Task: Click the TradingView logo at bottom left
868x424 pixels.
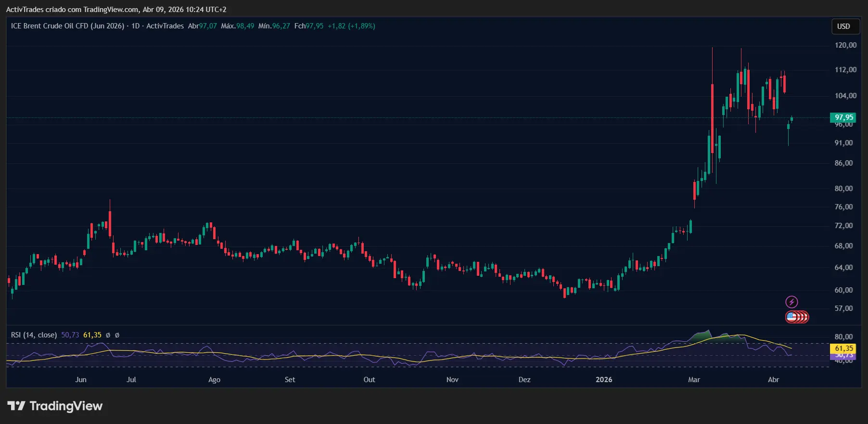Action: tap(55, 406)
